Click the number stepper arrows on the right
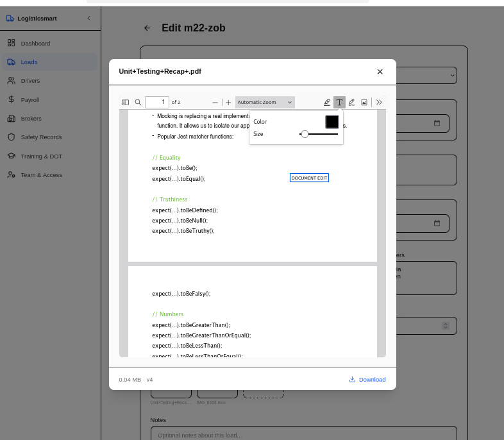The height and width of the screenshot is (440, 504). tap(446, 326)
